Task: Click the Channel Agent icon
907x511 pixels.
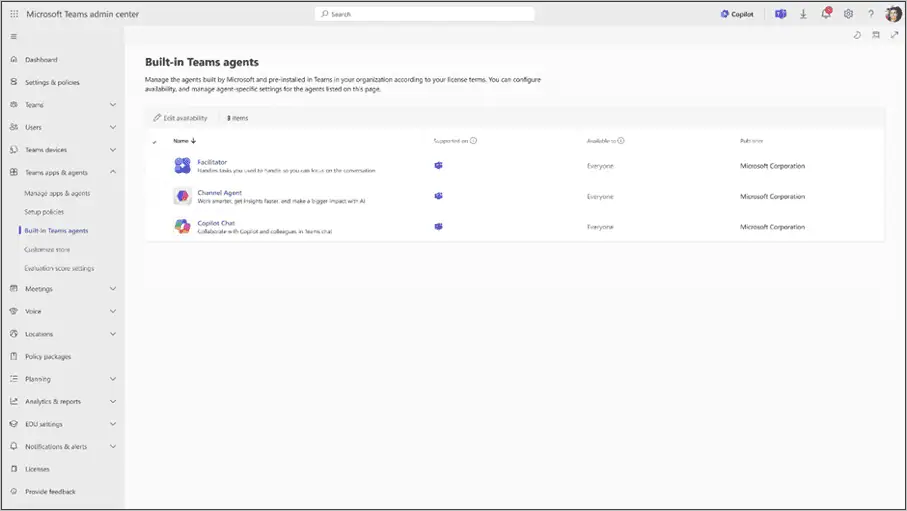Action: (x=182, y=196)
